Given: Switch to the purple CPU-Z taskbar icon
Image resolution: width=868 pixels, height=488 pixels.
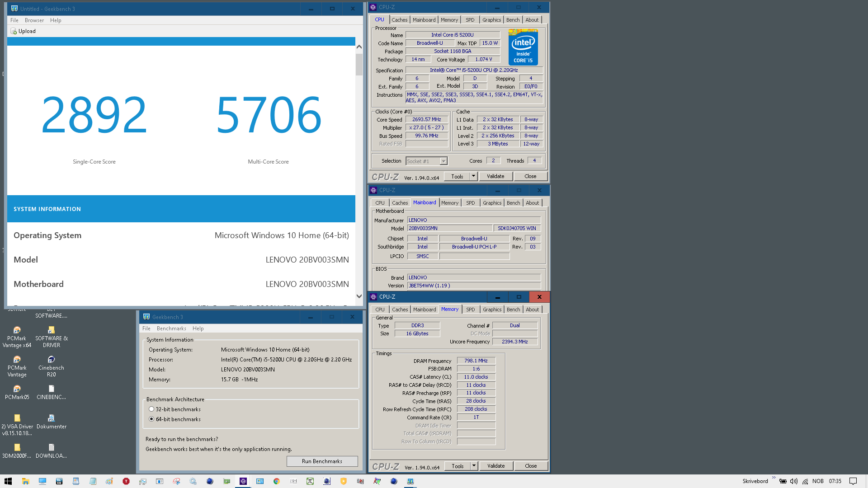Looking at the screenshot, I should (x=243, y=481).
